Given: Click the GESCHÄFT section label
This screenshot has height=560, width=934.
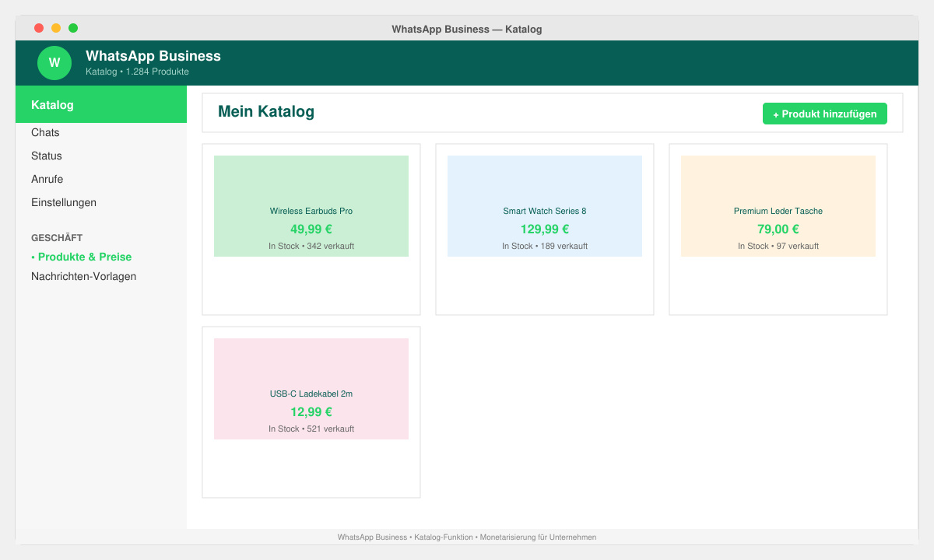Looking at the screenshot, I should coord(57,238).
